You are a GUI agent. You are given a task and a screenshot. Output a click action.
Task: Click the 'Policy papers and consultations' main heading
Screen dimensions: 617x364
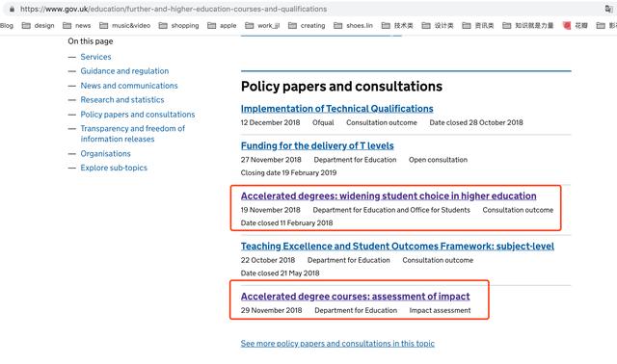341,87
